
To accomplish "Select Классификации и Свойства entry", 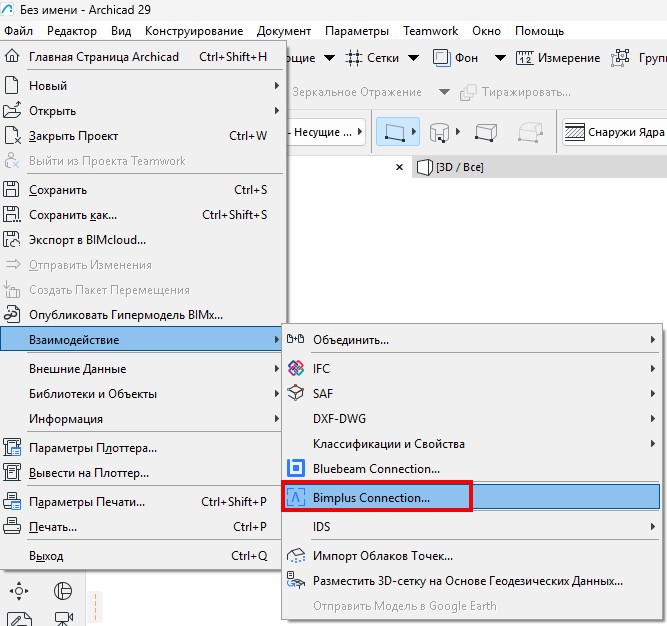I will point(471,444).
